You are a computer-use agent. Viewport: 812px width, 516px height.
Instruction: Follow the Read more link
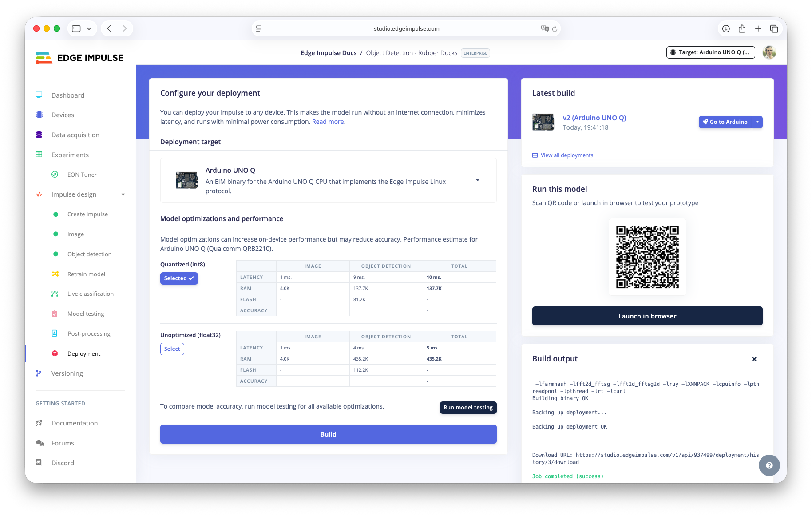[328, 122]
